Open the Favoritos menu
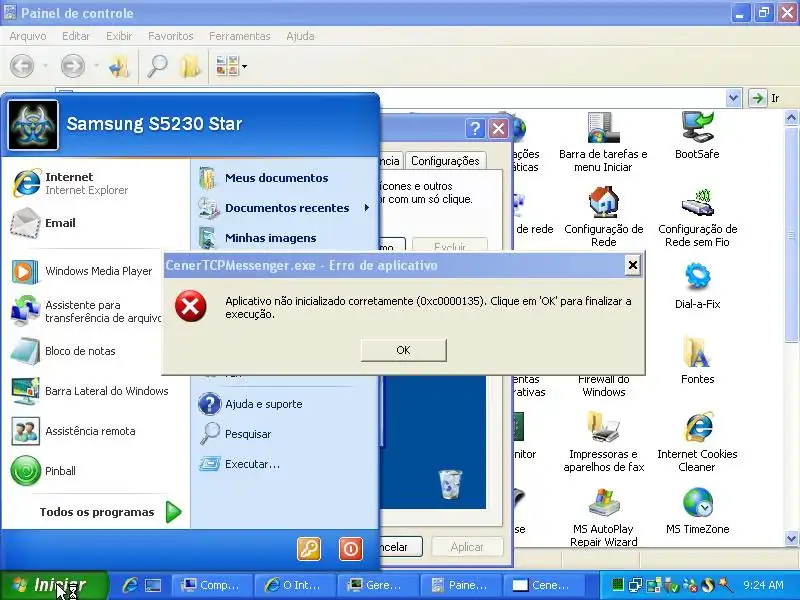Screen dimensions: 800x600 (170, 36)
